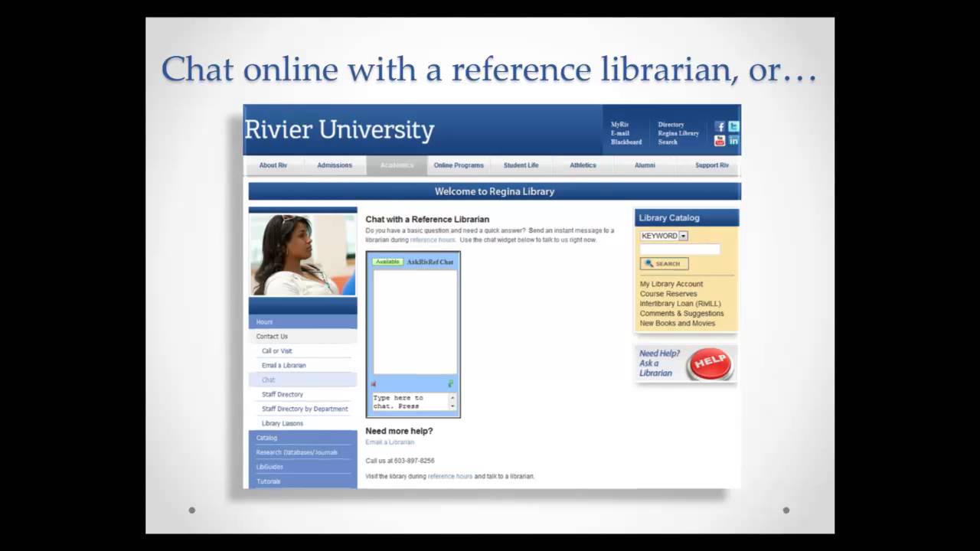Open the Student Life menu

coord(521,165)
